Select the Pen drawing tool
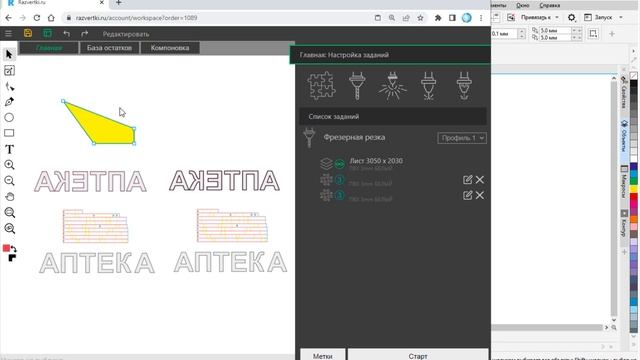Viewport: 640px width, 360px height. click(x=9, y=102)
